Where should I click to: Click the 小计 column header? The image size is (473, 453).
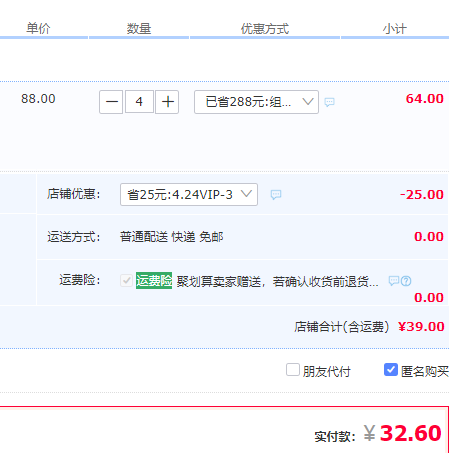point(395,29)
